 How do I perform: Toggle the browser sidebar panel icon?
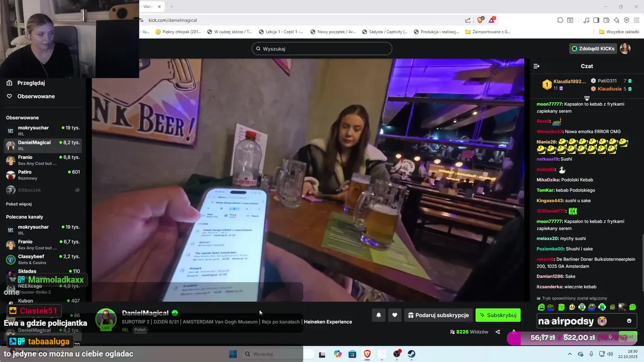[x=596, y=20]
